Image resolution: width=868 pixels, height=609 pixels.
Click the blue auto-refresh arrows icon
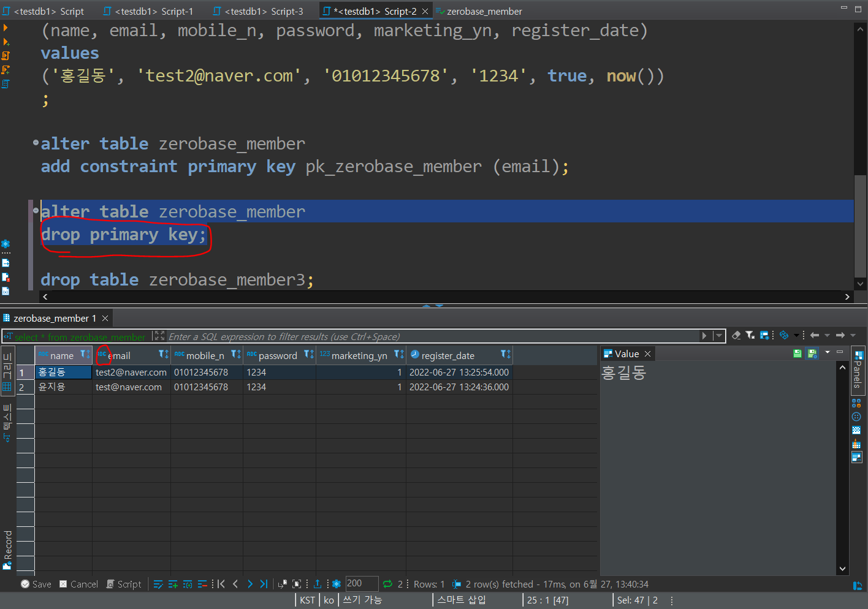(x=784, y=336)
